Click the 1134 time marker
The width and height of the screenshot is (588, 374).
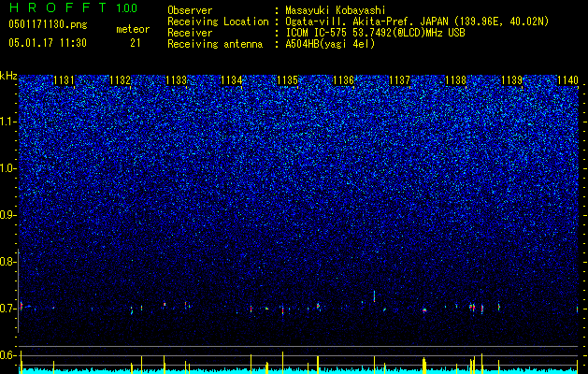tap(232, 80)
